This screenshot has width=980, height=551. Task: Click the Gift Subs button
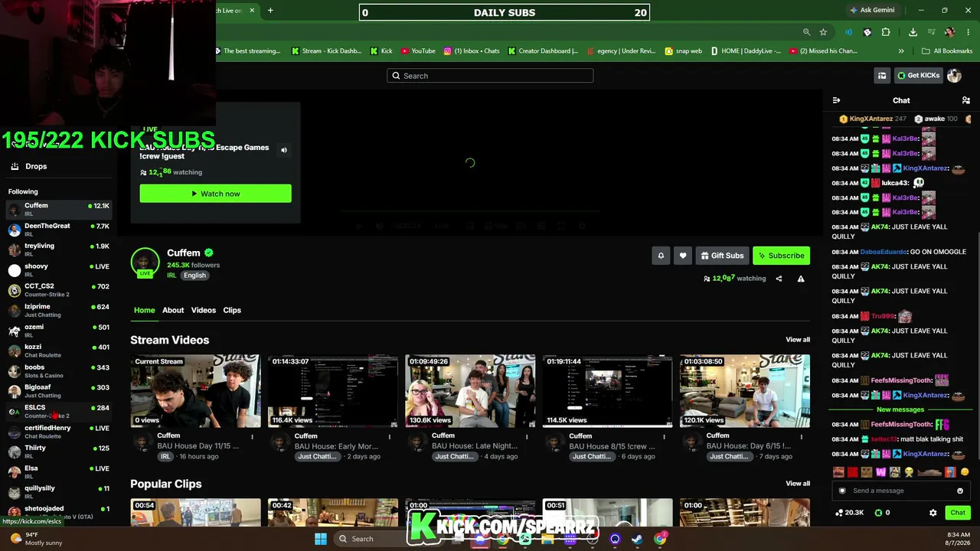pos(721,256)
